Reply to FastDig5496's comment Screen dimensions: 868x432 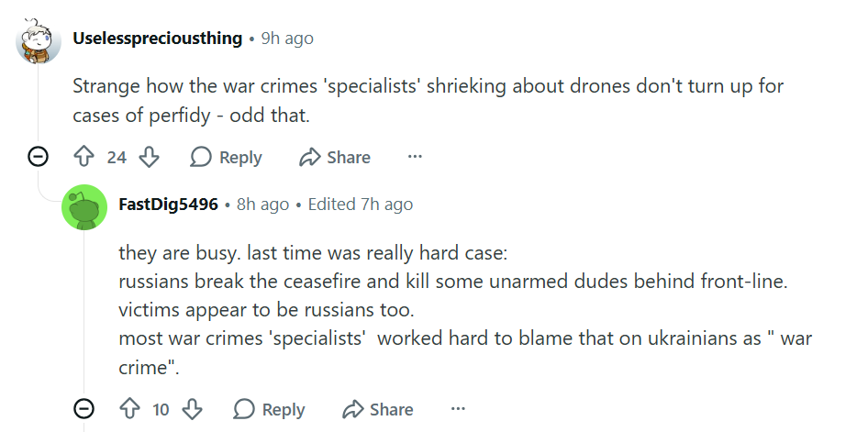(270, 409)
